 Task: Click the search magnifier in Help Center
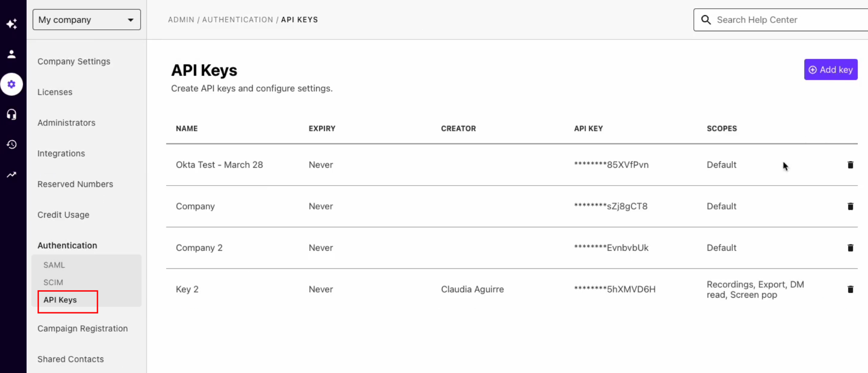pos(706,20)
